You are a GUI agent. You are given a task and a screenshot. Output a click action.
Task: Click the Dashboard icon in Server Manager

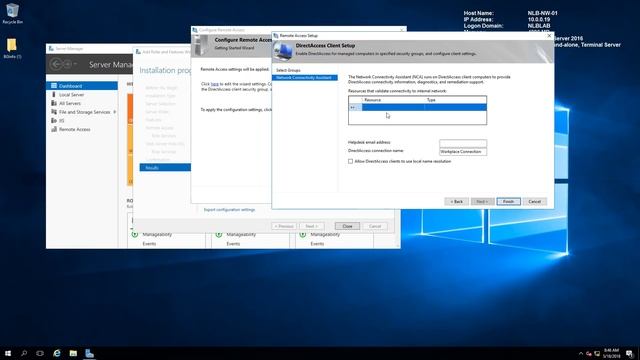click(54, 86)
